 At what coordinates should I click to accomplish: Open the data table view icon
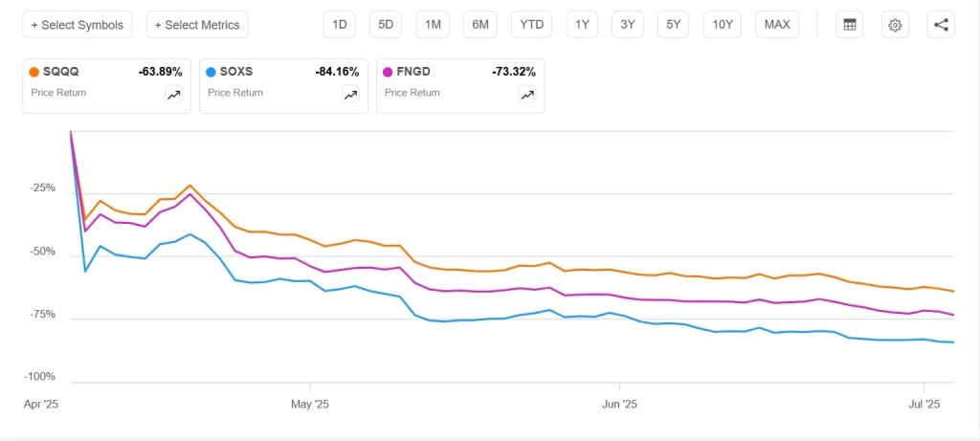[x=849, y=25]
